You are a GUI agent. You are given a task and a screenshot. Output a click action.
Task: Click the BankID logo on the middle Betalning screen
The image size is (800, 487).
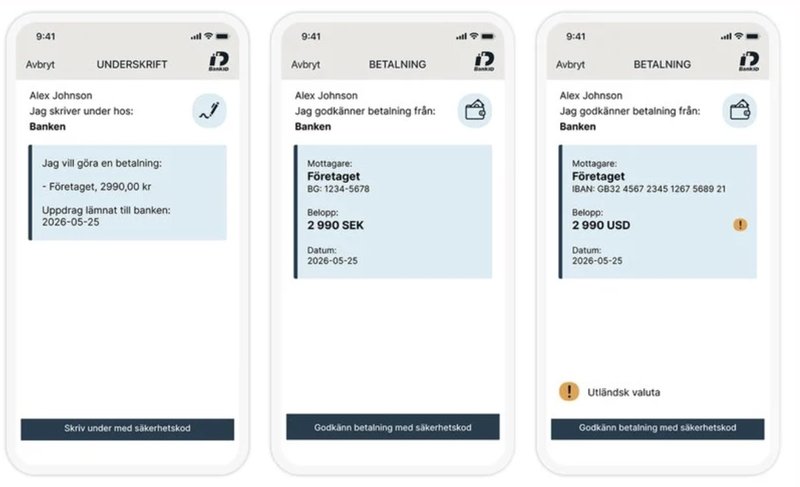point(484,63)
